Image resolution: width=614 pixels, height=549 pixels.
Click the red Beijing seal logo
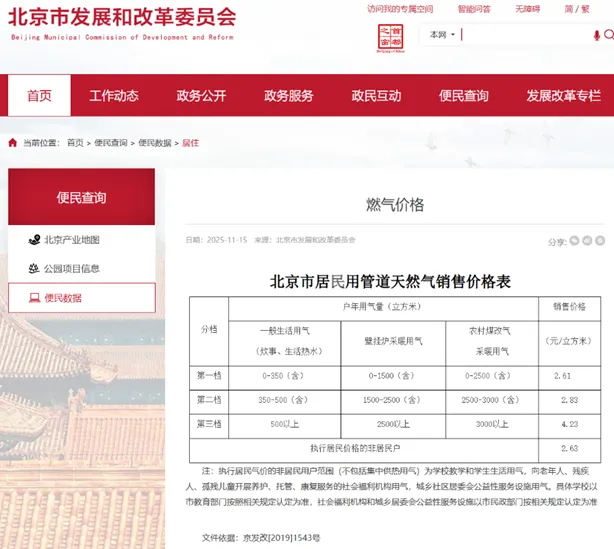coord(390,38)
